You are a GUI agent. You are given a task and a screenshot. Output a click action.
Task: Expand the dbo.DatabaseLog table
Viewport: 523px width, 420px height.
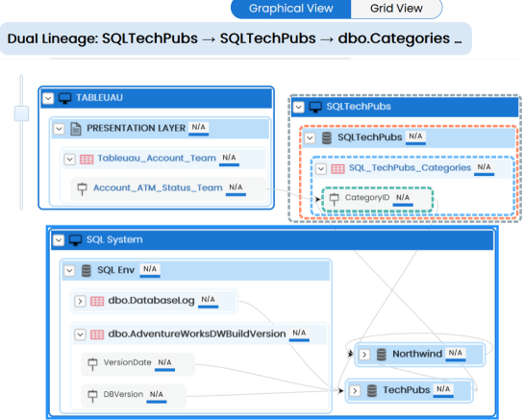pos(80,302)
